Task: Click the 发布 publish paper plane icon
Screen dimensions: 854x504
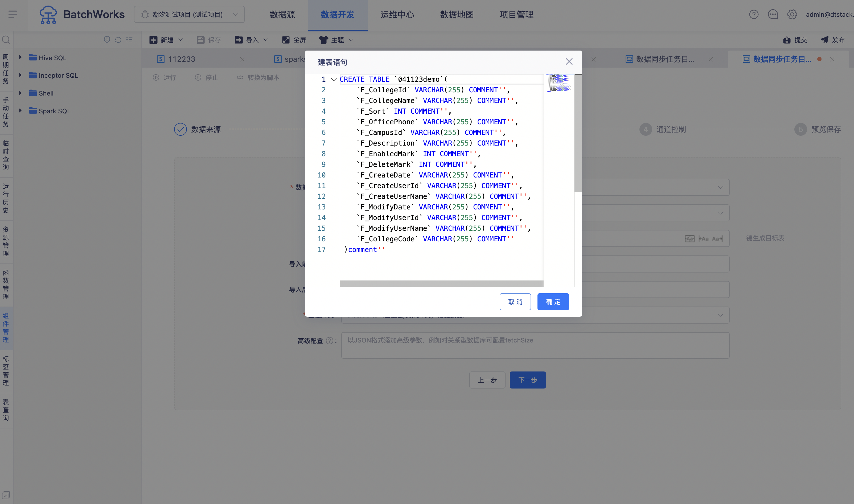Action: [824, 40]
